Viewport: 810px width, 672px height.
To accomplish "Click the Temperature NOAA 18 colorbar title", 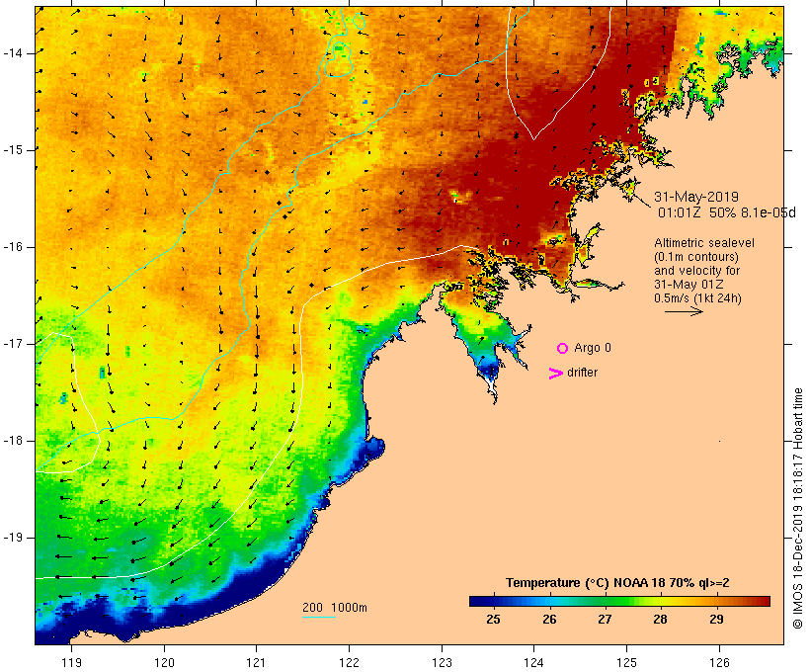I will pos(617,583).
